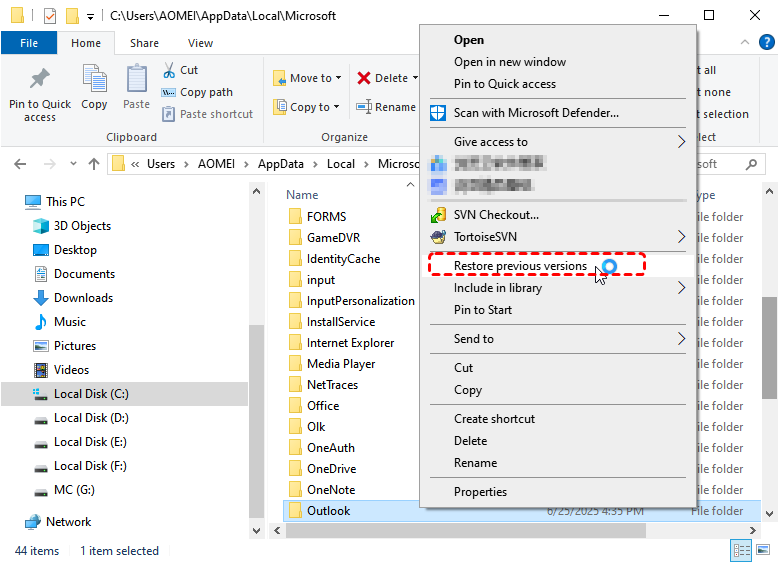Open the Help question mark icon
Image resolution: width=779 pixels, height=563 pixels.
766,42
